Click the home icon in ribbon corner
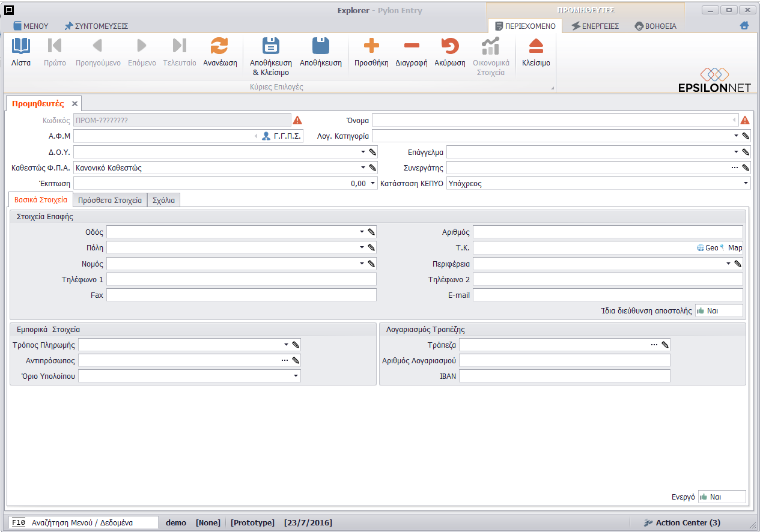Viewport: 760px width, 532px height. tap(744, 26)
